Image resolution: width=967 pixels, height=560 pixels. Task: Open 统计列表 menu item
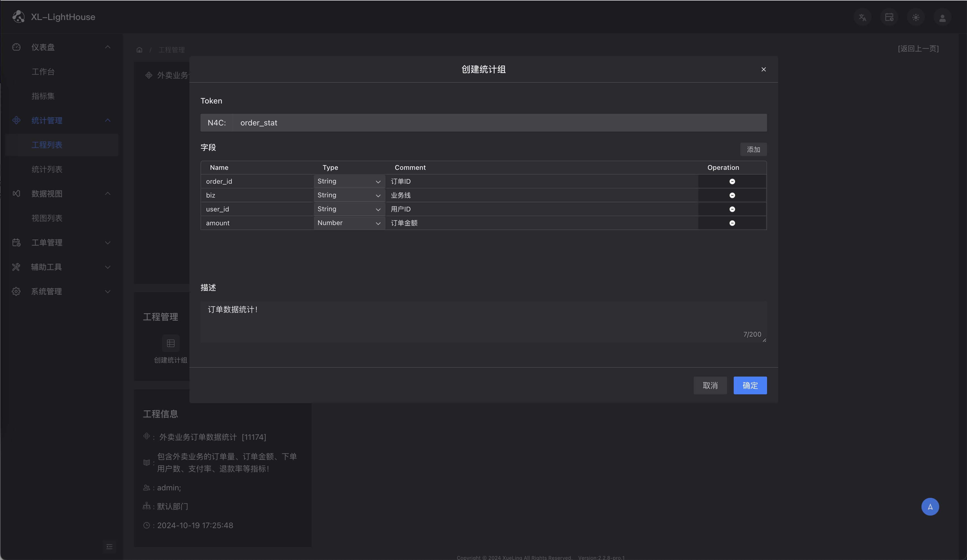[61, 170]
